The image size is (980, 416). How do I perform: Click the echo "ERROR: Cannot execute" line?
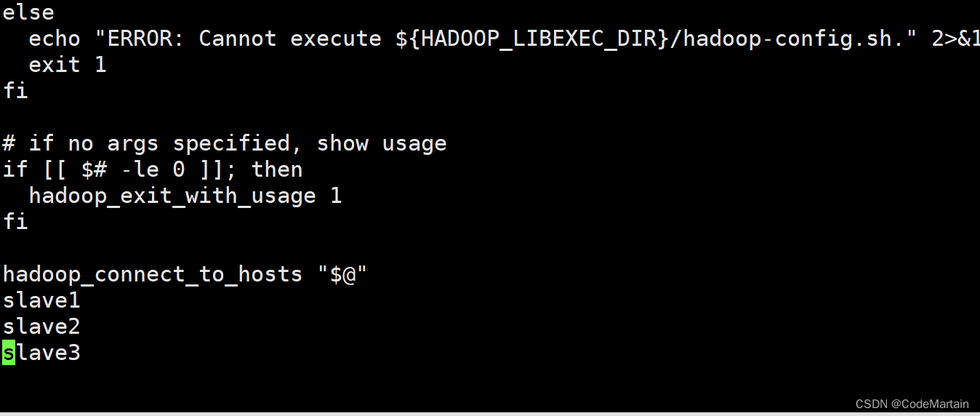[505, 39]
